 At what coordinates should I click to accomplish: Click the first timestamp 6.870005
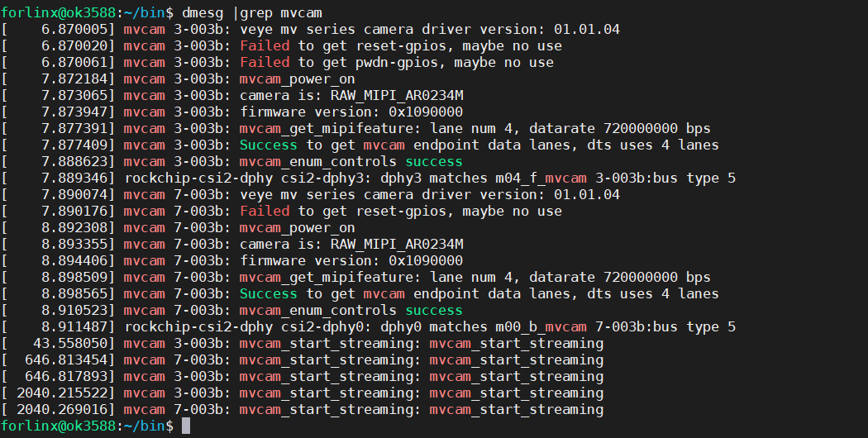coord(74,29)
